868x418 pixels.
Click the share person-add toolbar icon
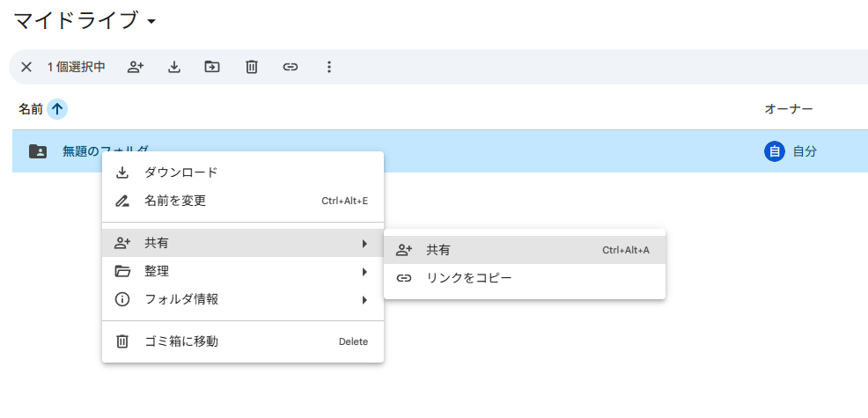pos(136,67)
